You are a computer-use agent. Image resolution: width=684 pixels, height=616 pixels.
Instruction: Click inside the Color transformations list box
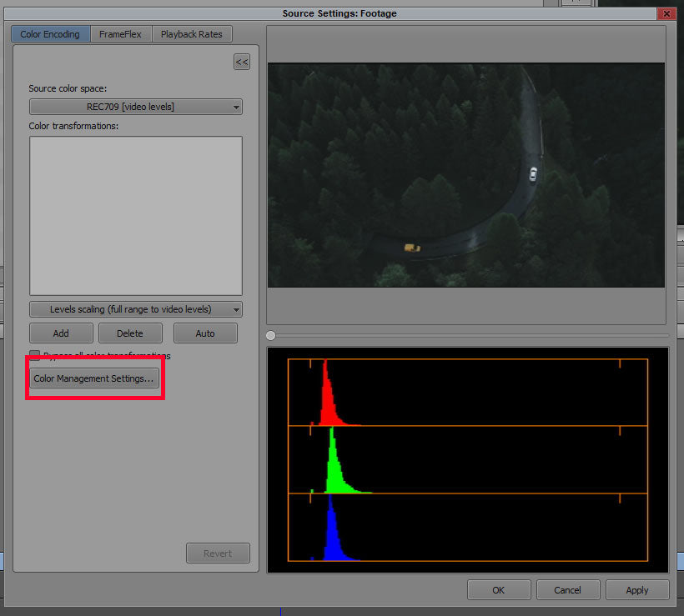point(135,215)
